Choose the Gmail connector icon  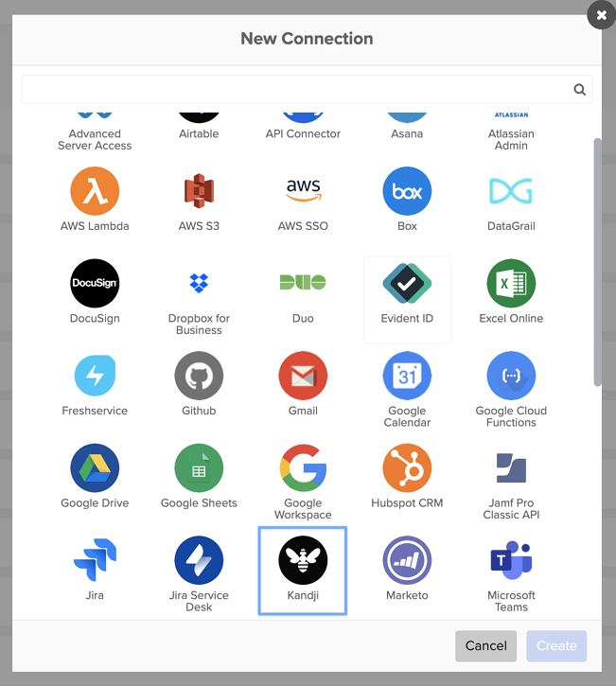click(x=303, y=376)
